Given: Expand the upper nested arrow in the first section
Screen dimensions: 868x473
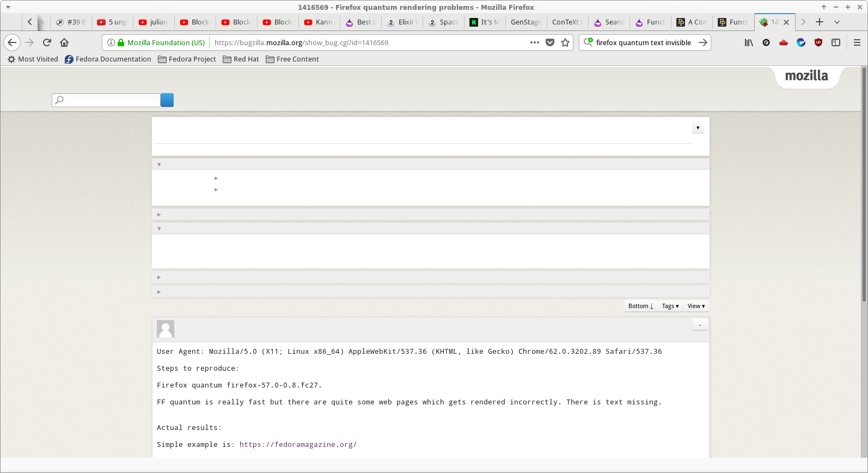Looking at the screenshot, I should [x=216, y=178].
